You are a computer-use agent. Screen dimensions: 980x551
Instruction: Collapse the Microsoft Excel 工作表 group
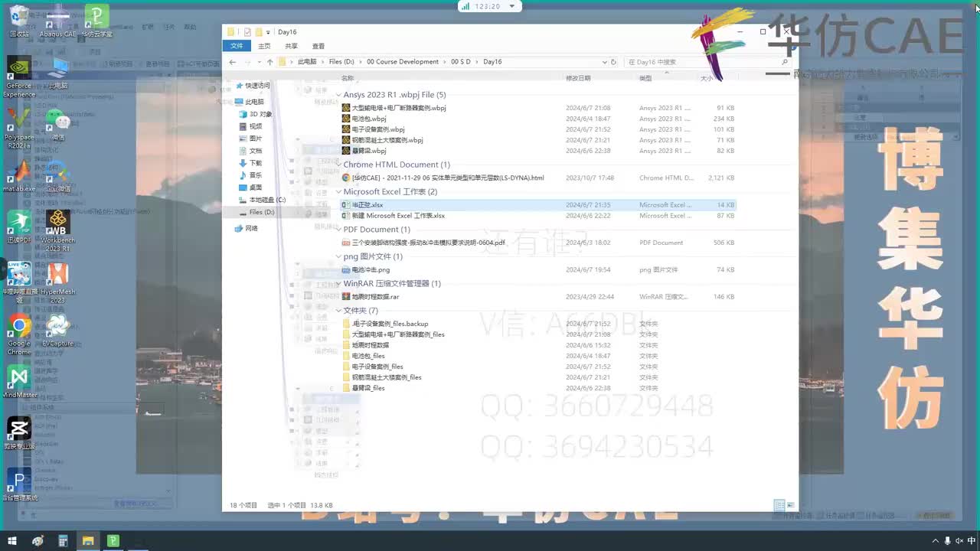338,192
